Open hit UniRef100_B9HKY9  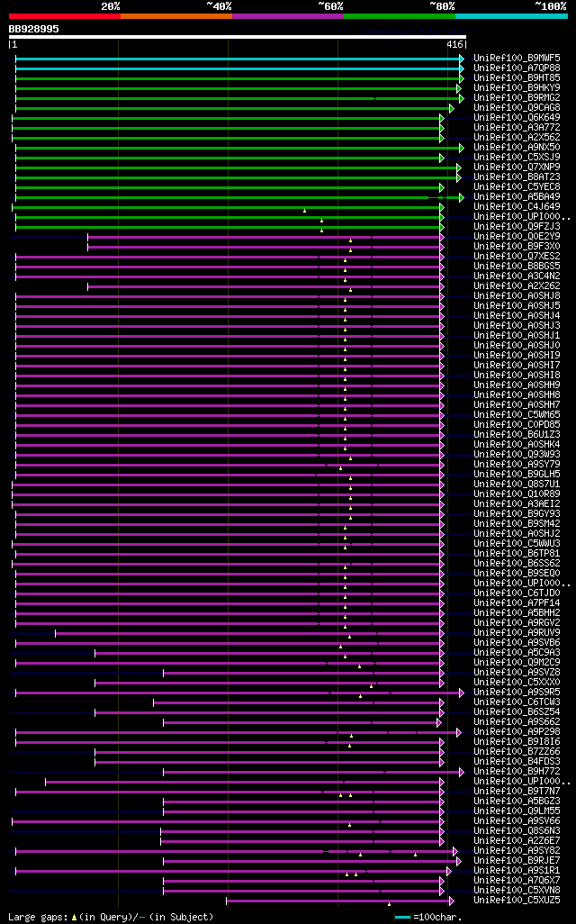point(517,87)
